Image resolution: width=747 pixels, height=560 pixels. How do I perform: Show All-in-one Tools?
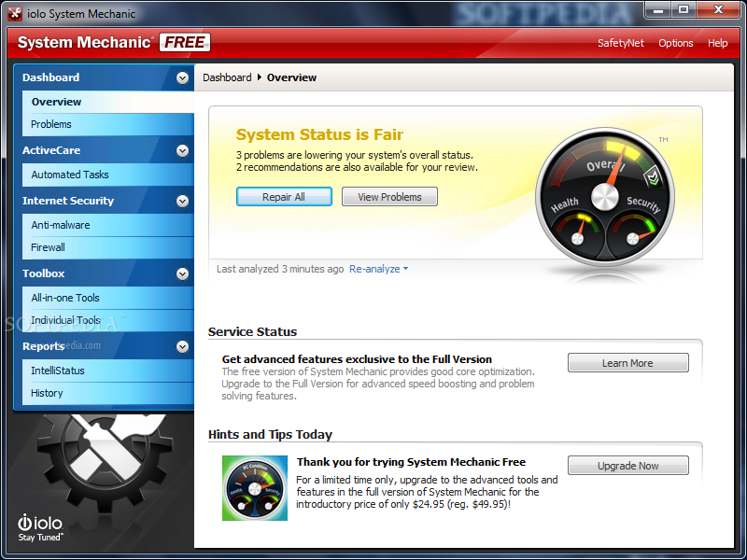click(108, 298)
